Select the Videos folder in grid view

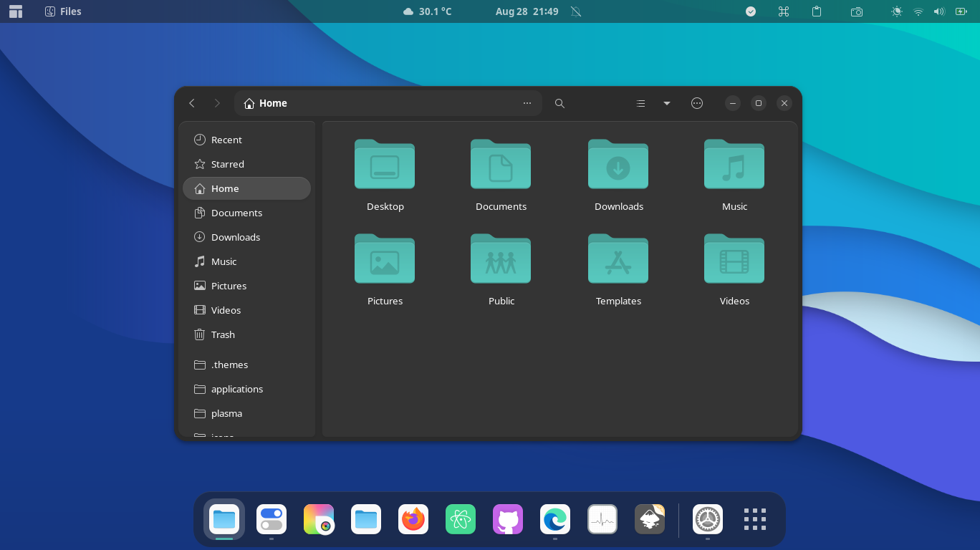pyautogui.click(x=734, y=259)
